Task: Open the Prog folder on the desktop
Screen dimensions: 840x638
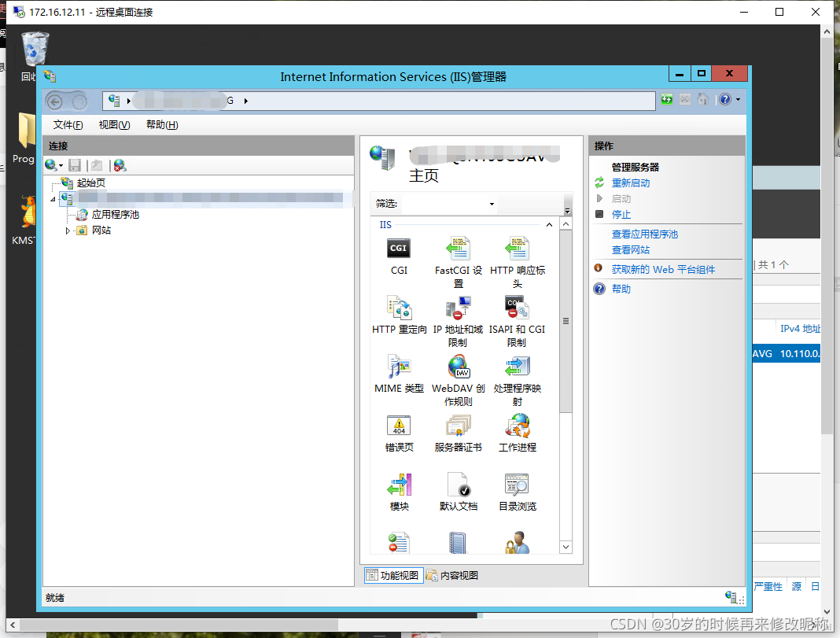Action: [26, 130]
